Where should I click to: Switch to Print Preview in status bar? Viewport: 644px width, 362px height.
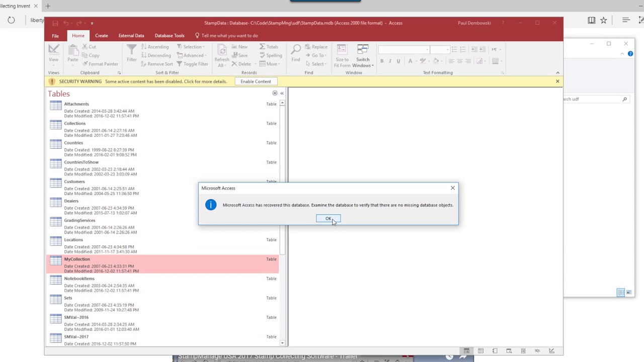509,351
